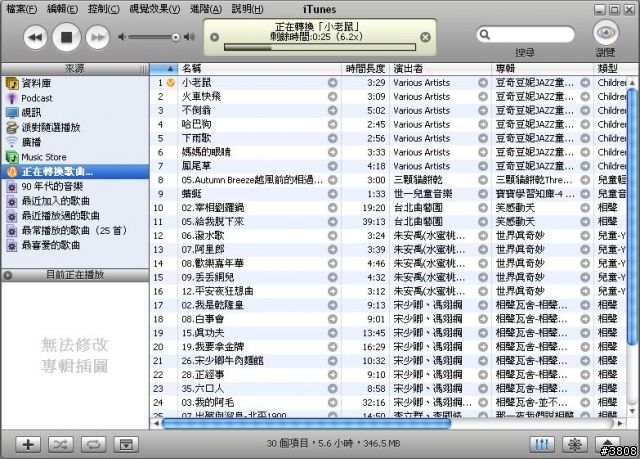Open the 最近播放過的歌曲 smart playlist
This screenshot has height=459, width=640.
pyautogui.click(x=75, y=216)
